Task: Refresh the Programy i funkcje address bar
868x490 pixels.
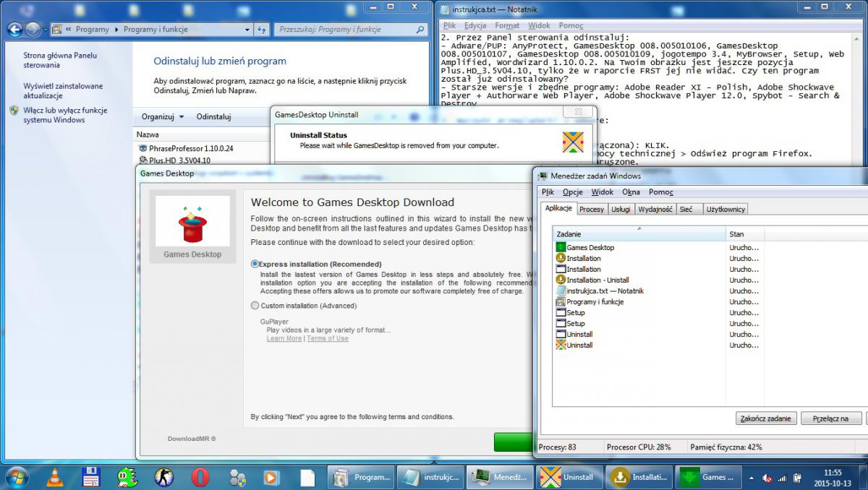Action: point(262,30)
